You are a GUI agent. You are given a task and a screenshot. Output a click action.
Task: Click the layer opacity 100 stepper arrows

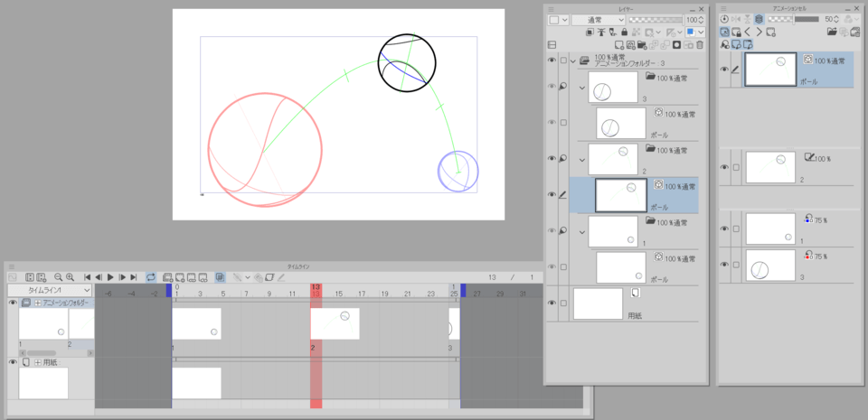702,20
